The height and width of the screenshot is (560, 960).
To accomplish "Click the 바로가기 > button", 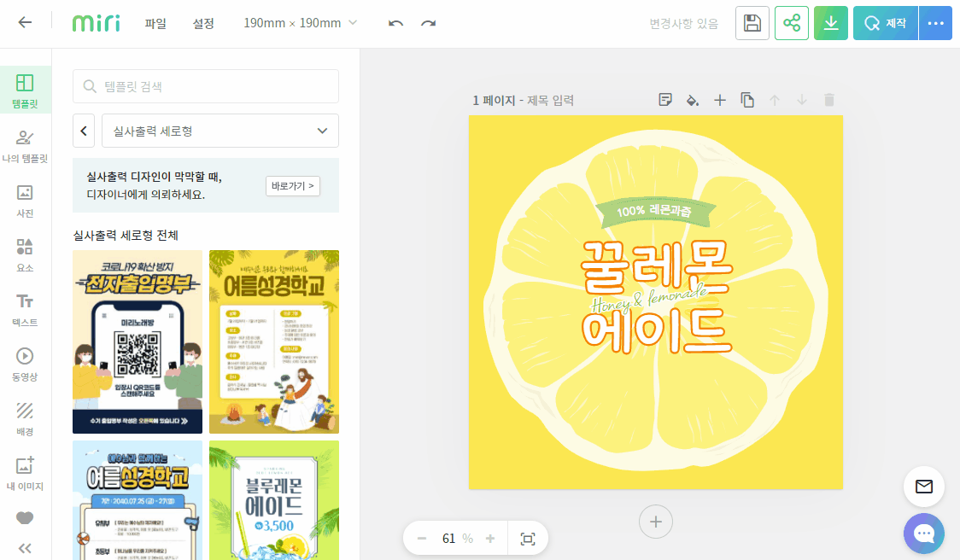I will click(293, 185).
